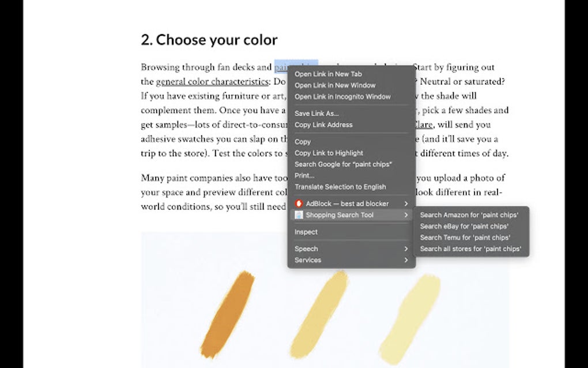
Task: Open Print from the context menu
Action: 304,175
